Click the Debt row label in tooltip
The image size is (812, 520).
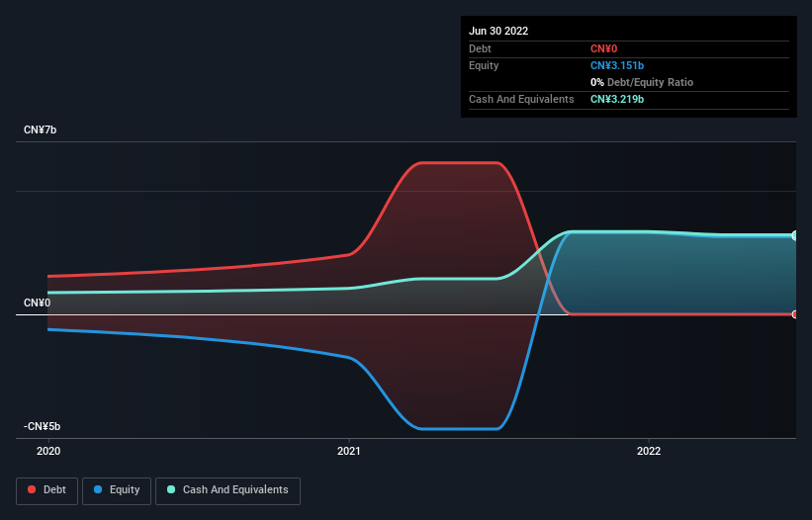(x=480, y=48)
